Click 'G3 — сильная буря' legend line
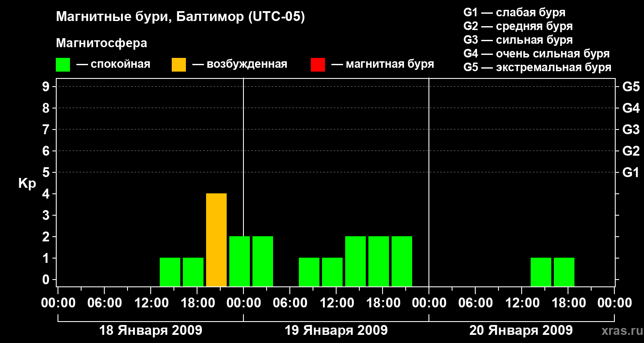644x343 pixels. pos(518,40)
